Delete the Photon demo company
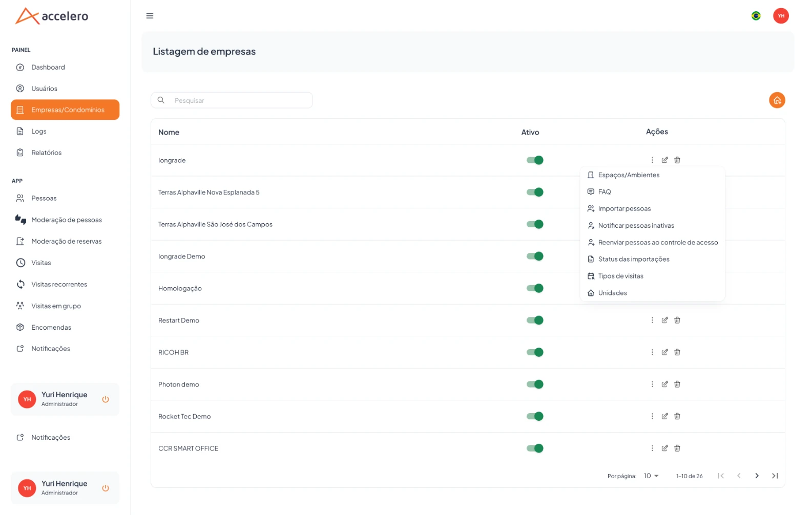The height and width of the screenshot is (515, 812). coord(677,384)
